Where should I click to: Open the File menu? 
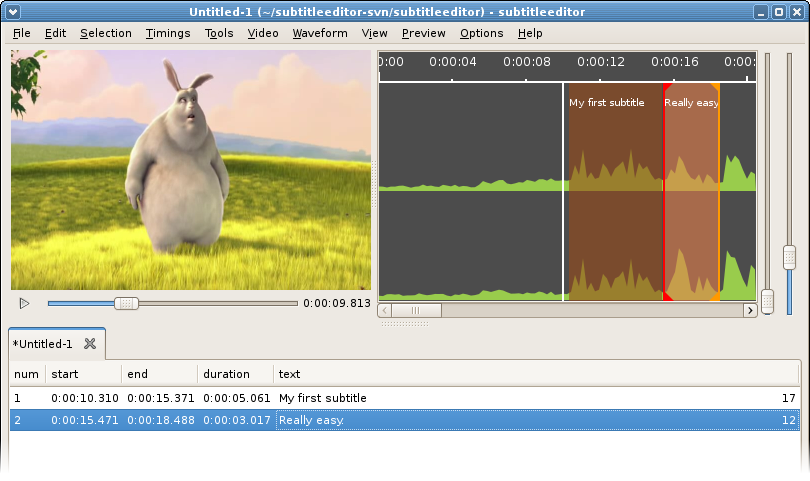[x=22, y=33]
